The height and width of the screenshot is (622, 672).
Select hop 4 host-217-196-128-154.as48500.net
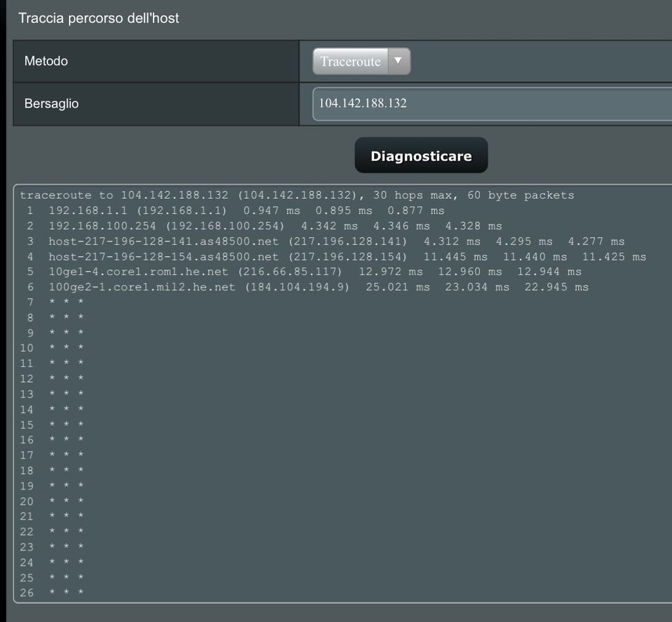[337, 257]
